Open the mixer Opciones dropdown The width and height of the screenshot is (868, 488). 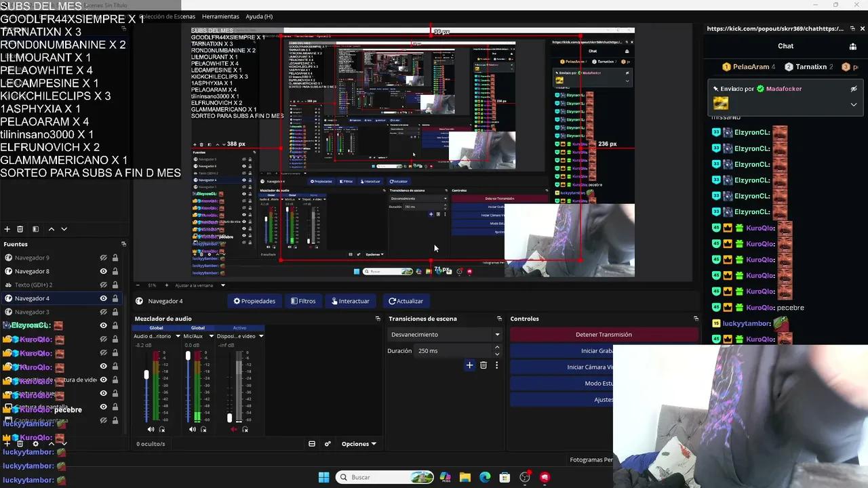[x=359, y=444]
